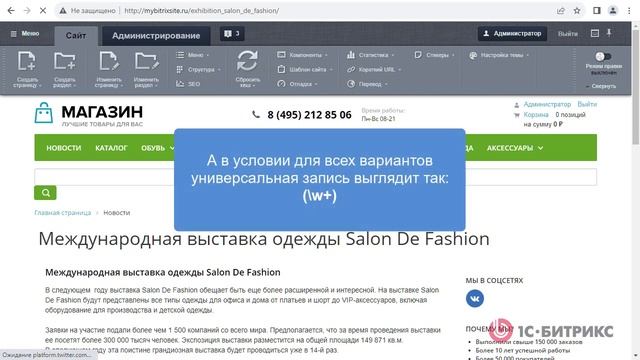The height and width of the screenshot is (360, 640).
Task: Open the toolbar Меню list dropdown
Action: coord(193,55)
